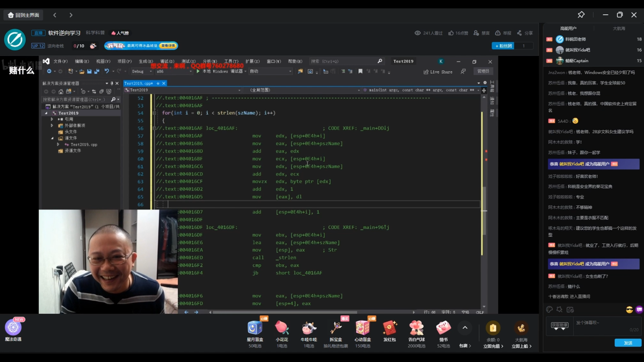Click the 人气榜 popularity ranking
This screenshot has height=362, width=644.
[x=120, y=33]
